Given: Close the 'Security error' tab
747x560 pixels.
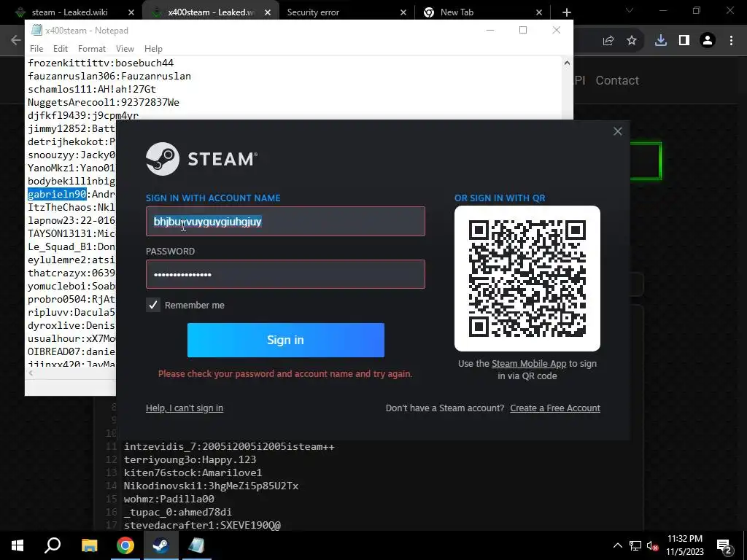Looking at the screenshot, I should pos(403,12).
